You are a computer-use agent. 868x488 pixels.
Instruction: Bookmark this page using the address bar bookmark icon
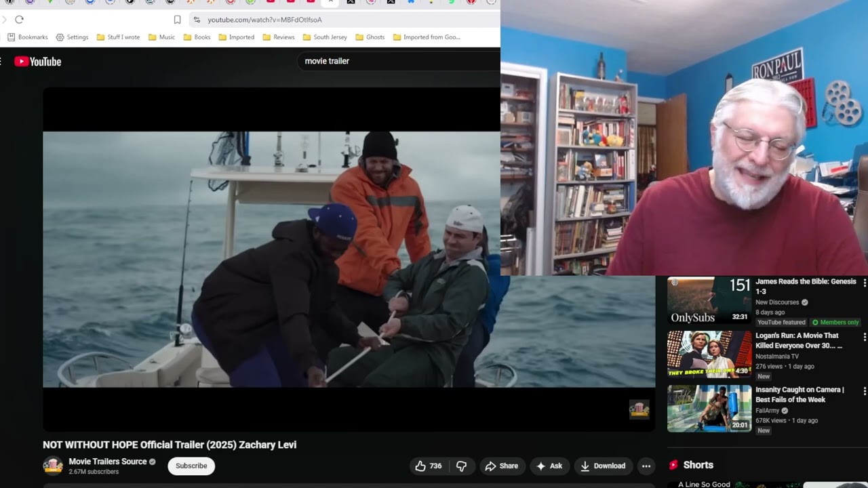[x=177, y=20]
